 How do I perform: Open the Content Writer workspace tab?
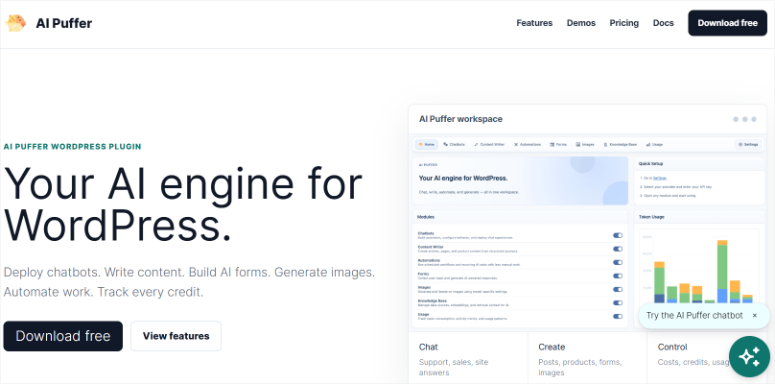(489, 144)
